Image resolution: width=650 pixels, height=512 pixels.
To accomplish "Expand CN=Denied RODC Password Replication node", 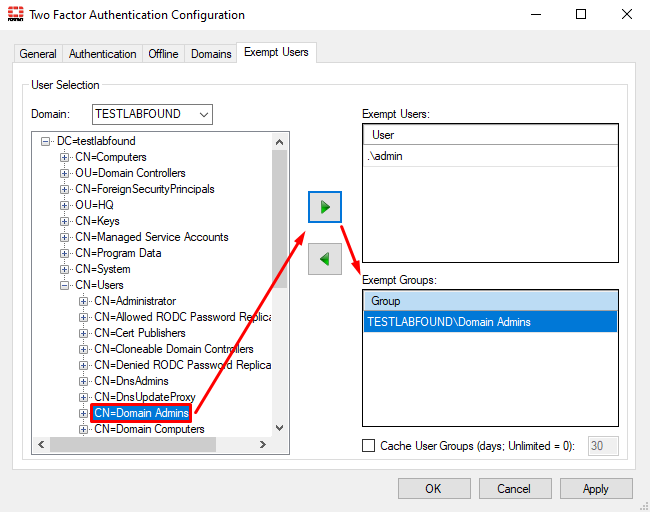I will point(83,366).
